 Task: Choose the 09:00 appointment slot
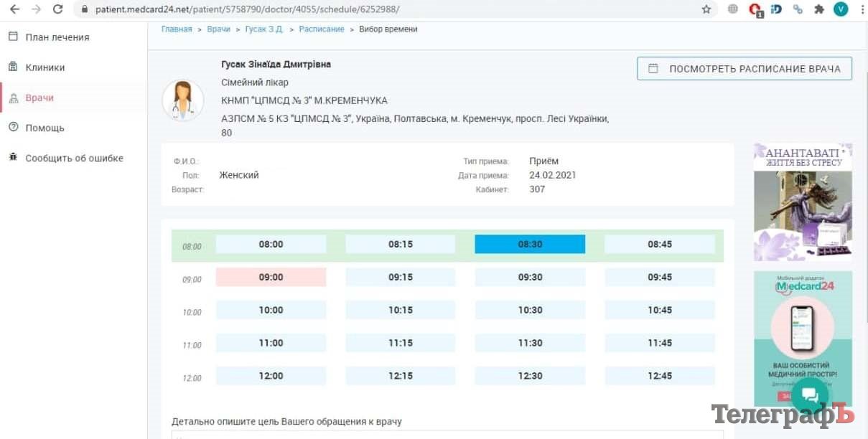pyautogui.click(x=271, y=278)
